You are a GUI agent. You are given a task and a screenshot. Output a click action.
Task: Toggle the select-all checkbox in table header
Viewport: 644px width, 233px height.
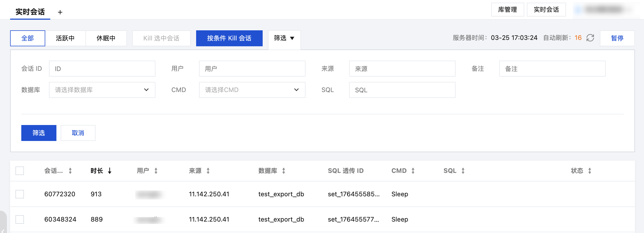tap(20, 171)
